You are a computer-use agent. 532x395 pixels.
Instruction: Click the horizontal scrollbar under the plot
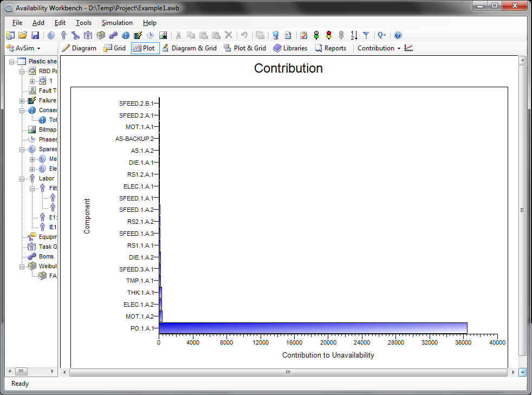coord(288,372)
